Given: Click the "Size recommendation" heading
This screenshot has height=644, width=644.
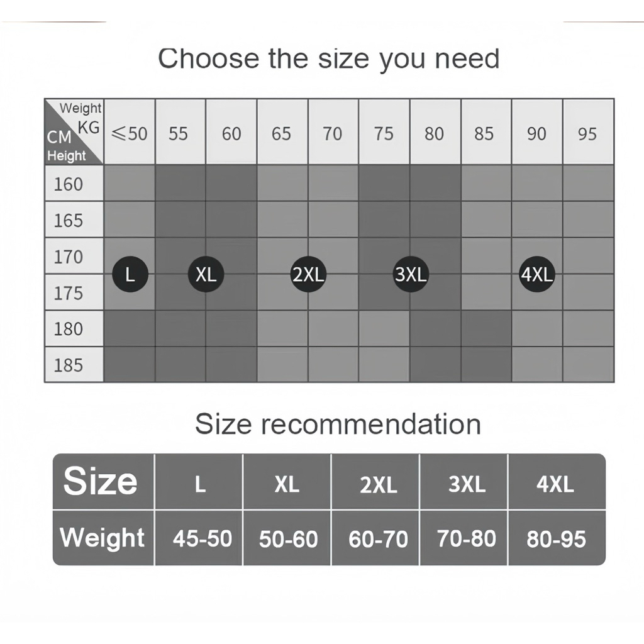Looking at the screenshot, I should tap(338, 424).
